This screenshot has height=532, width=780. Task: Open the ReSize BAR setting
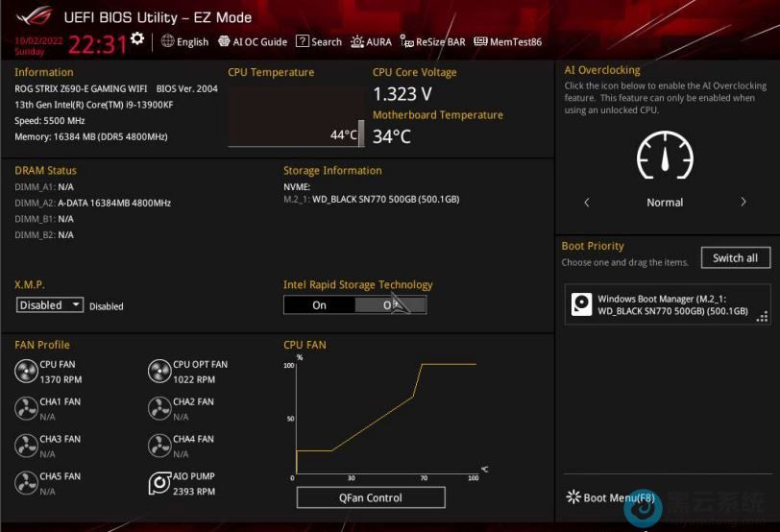coord(433,42)
